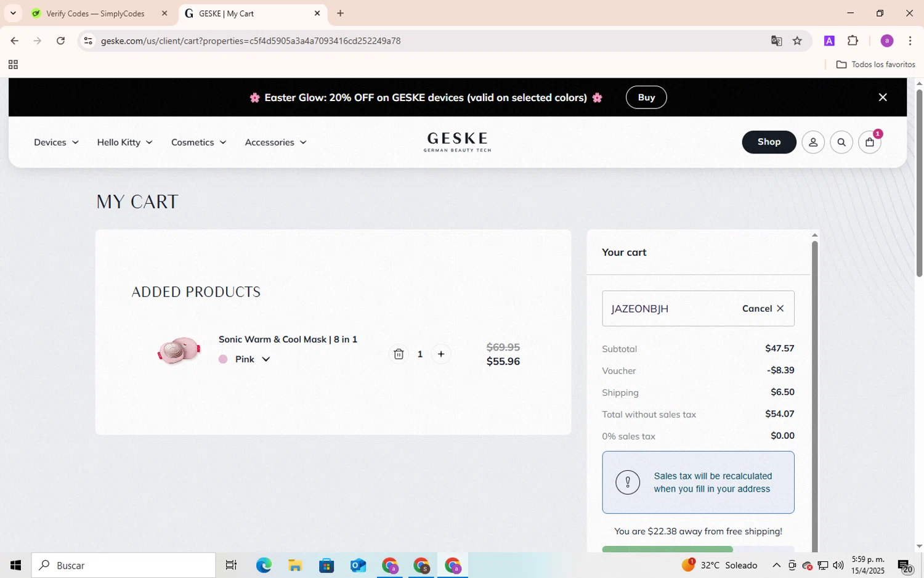
Task: Open File Explorer from taskbar
Action: click(295, 565)
